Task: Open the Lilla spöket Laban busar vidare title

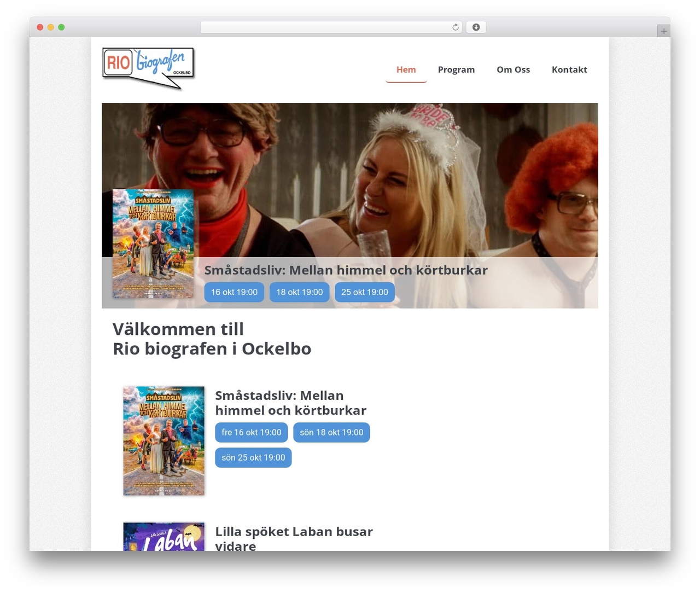Action: 294,538
